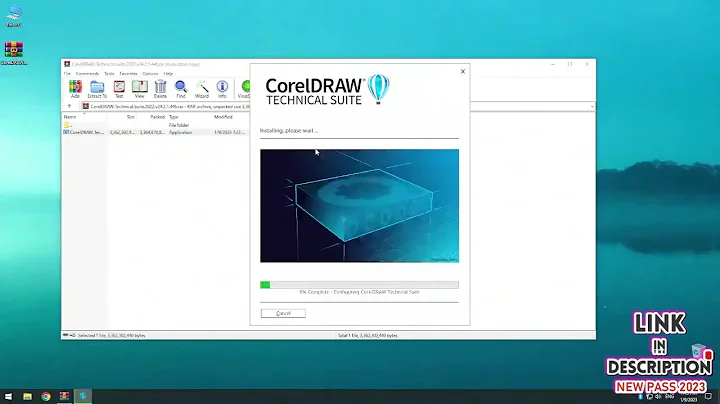The height and width of the screenshot is (404, 720).
Task: Open the CorelDRAW RAR desktop icon
Action: pyautogui.click(x=14, y=53)
